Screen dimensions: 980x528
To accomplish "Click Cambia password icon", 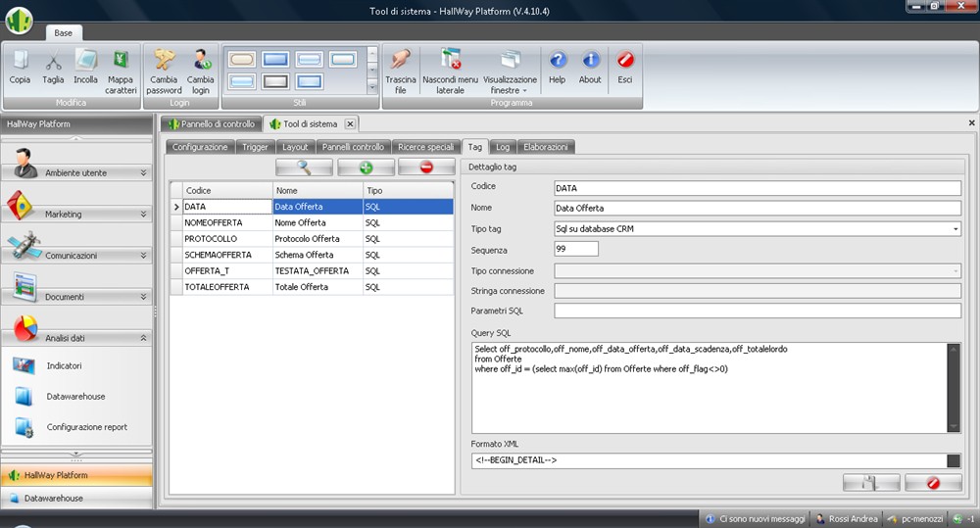I will click(x=164, y=72).
